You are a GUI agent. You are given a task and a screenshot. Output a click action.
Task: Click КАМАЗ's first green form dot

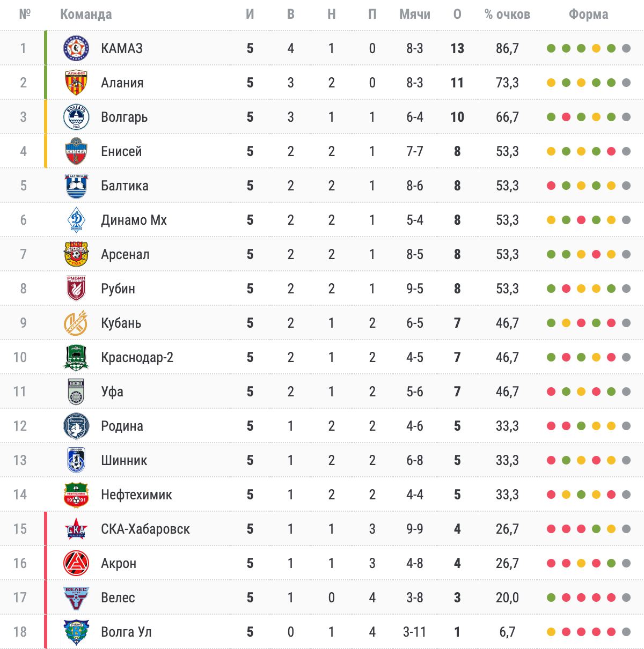click(x=551, y=49)
